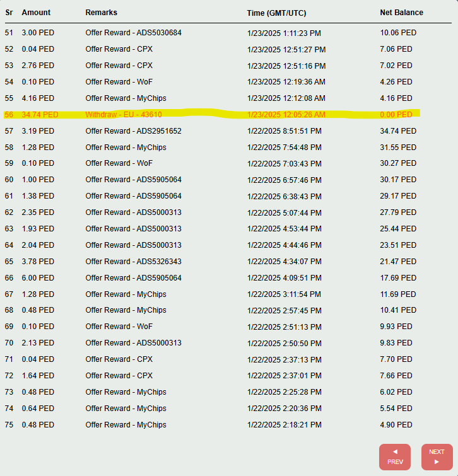Select Offer Reward - MyChips in row 55
458x476 pixels.
pyautogui.click(x=126, y=98)
